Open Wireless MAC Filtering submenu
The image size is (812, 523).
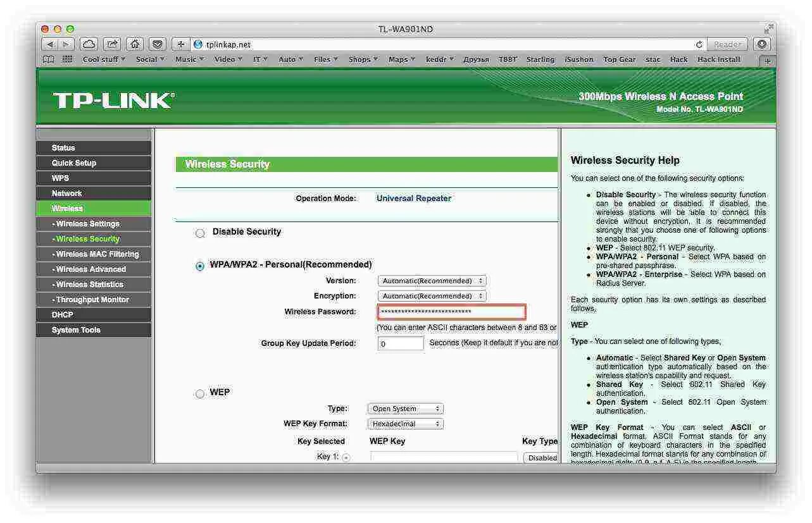pyautogui.click(x=94, y=254)
